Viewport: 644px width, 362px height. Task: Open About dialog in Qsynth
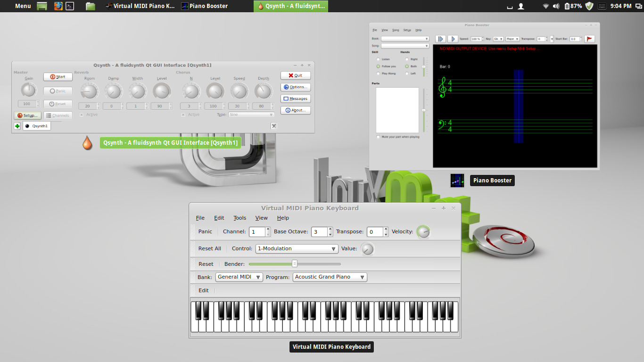click(296, 110)
